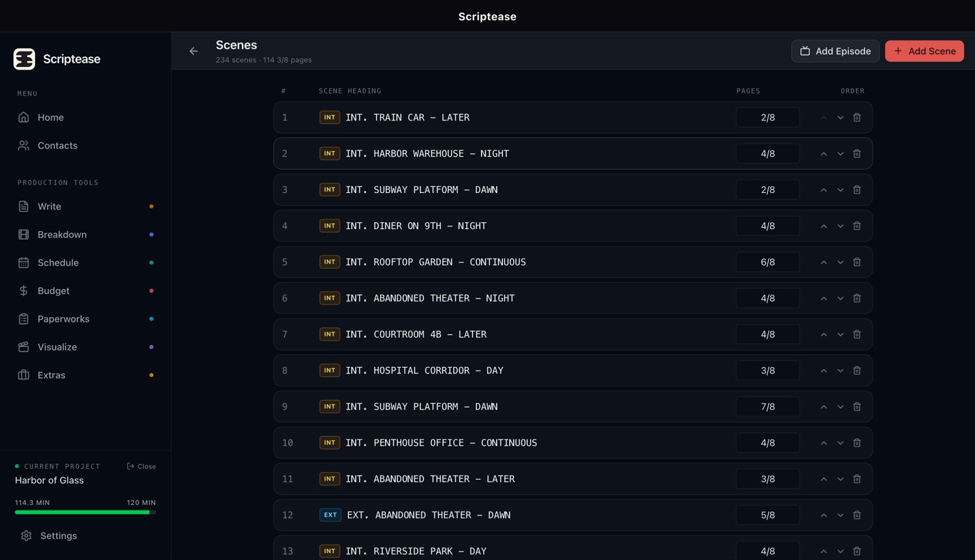The width and height of the screenshot is (975, 560).
Task: Move scene 5 ROOFTOP GARDEN up
Action: pos(824,263)
